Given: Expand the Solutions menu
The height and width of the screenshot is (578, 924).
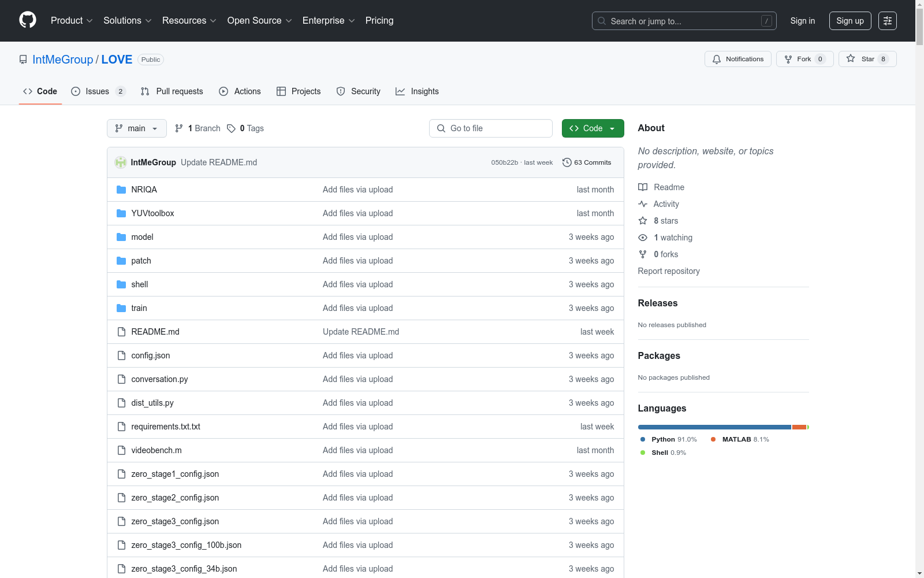Looking at the screenshot, I should (128, 21).
